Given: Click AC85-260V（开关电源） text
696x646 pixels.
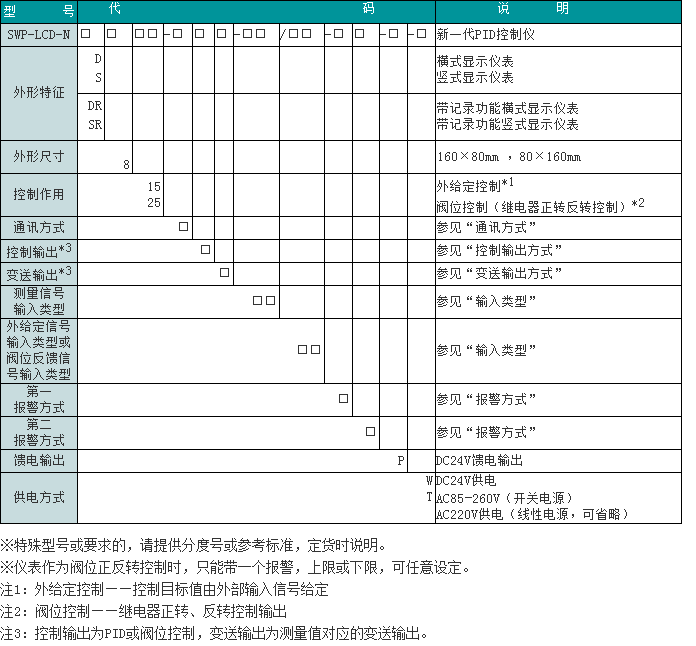Looking at the screenshot, I should click(x=505, y=498).
